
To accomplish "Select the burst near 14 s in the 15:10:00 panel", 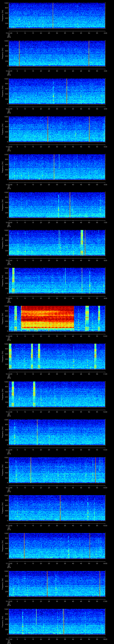I will 32,356.
